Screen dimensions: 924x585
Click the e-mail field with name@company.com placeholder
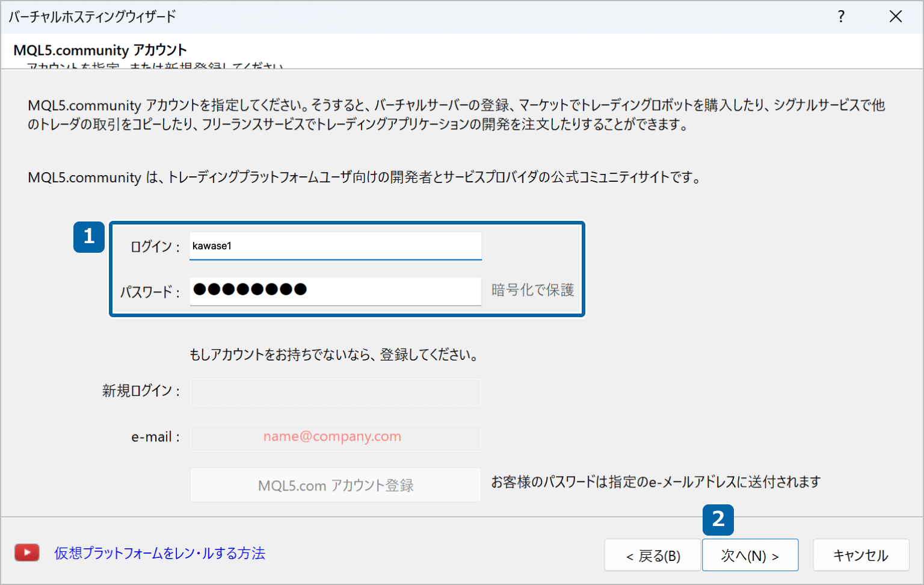click(x=335, y=437)
